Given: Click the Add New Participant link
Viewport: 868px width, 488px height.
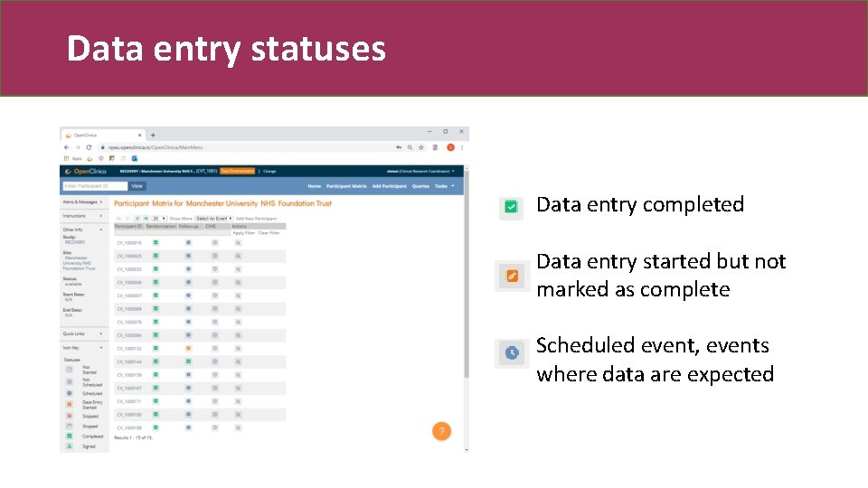Looking at the screenshot, I should pos(258,219).
